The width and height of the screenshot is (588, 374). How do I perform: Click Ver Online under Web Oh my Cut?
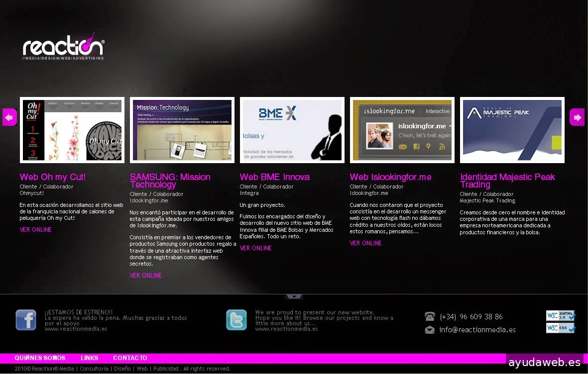36,230
